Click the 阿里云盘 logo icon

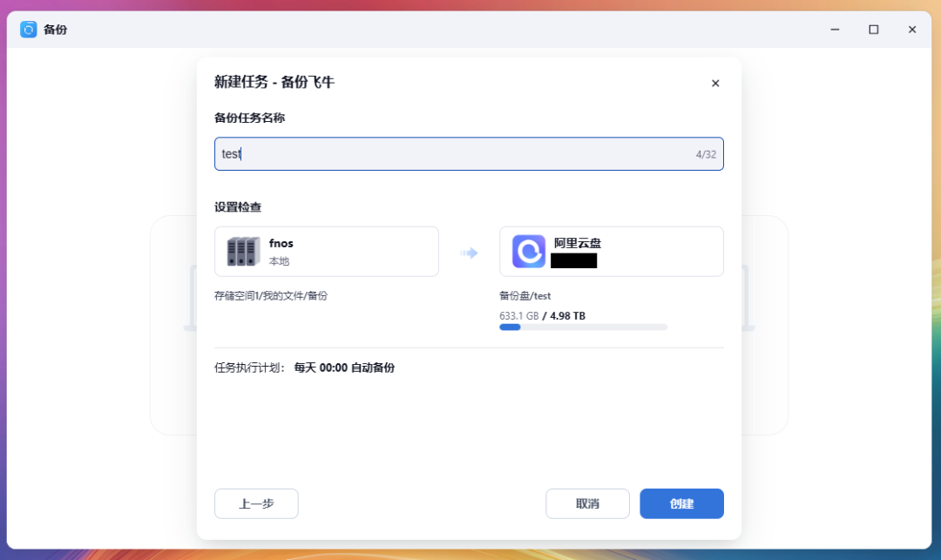coord(528,251)
